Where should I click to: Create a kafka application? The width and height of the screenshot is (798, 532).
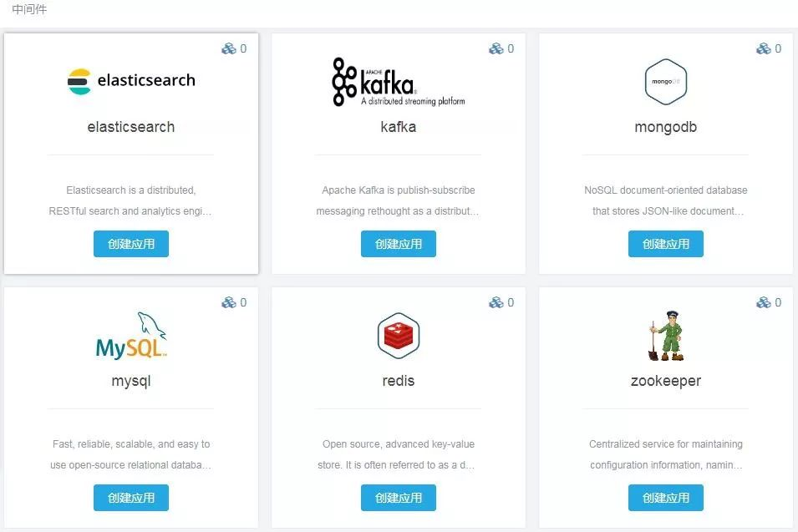pyautogui.click(x=399, y=244)
